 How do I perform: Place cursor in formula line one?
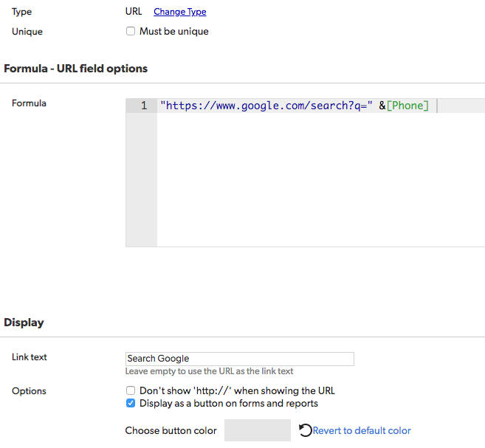[x=321, y=106]
